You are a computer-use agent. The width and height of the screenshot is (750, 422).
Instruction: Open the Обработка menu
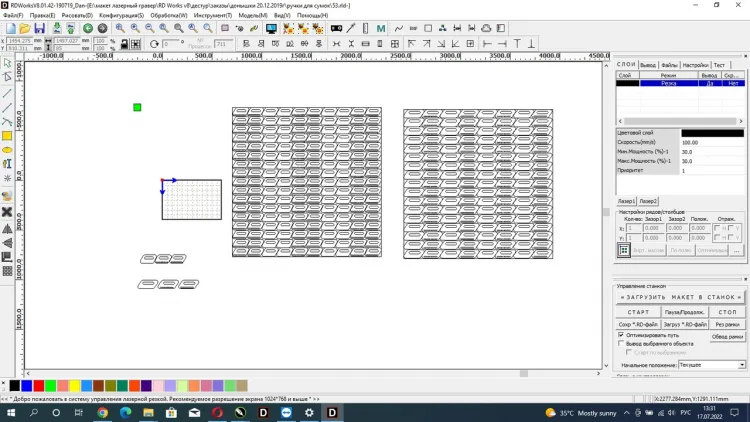pyautogui.click(x=169, y=15)
